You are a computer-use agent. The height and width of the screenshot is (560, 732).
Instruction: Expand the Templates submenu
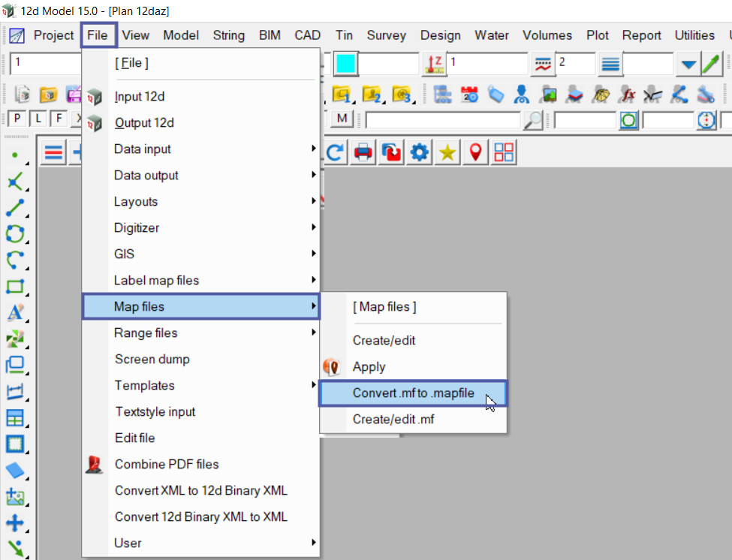pyautogui.click(x=200, y=385)
